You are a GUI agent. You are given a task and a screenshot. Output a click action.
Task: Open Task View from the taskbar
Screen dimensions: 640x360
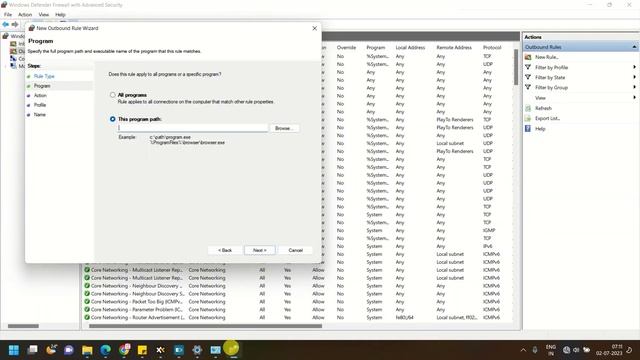pyautogui.click(x=32, y=350)
